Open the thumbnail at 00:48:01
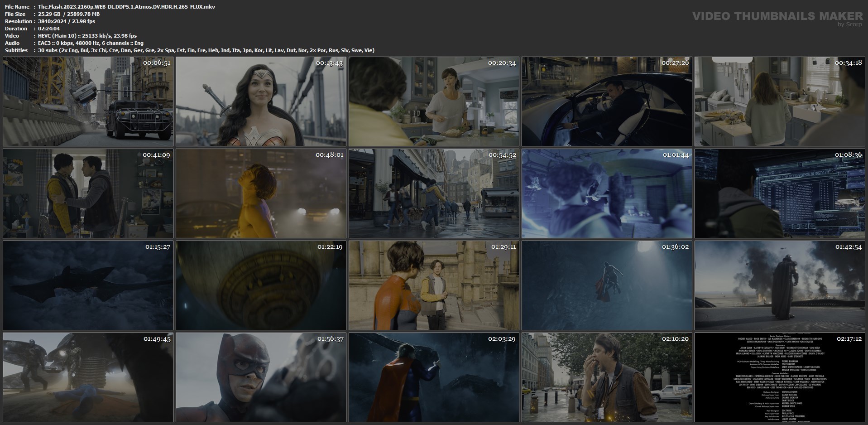 [x=261, y=193]
